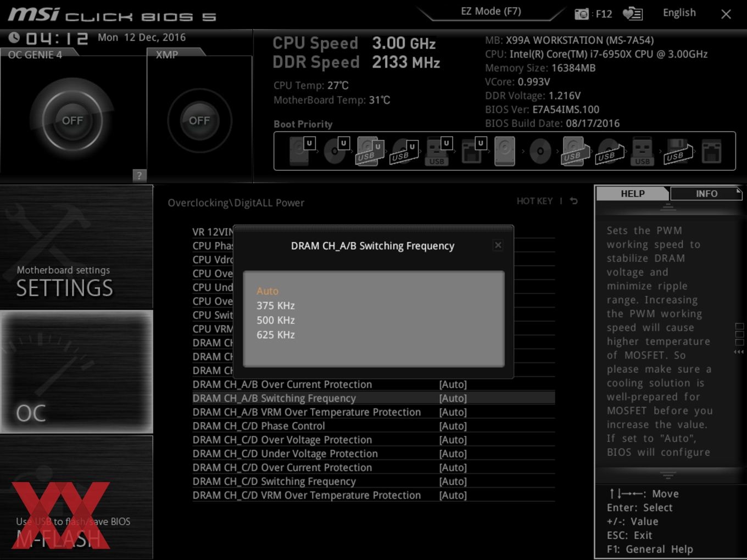The height and width of the screenshot is (560, 747).
Task: Click the clock icon beside the time
Action: click(x=14, y=37)
